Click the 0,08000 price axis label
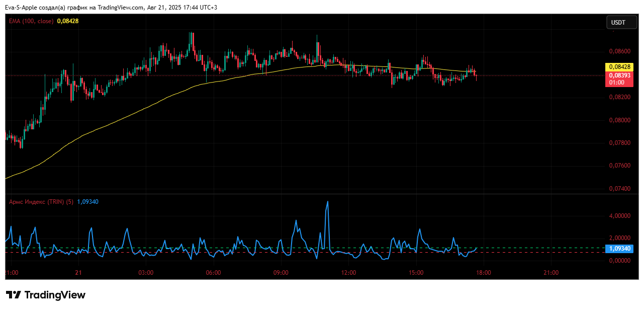The height and width of the screenshot is (310, 644). 619,120
